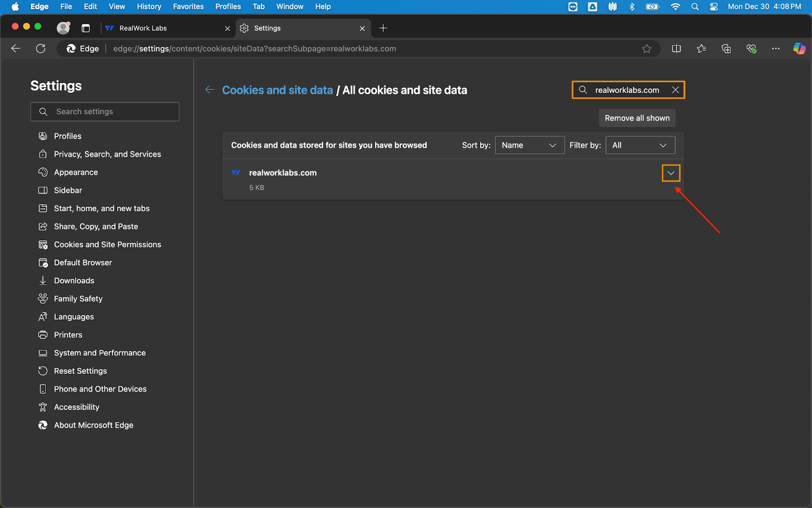Open the Copilot icon
812x508 pixels.
tap(799, 49)
